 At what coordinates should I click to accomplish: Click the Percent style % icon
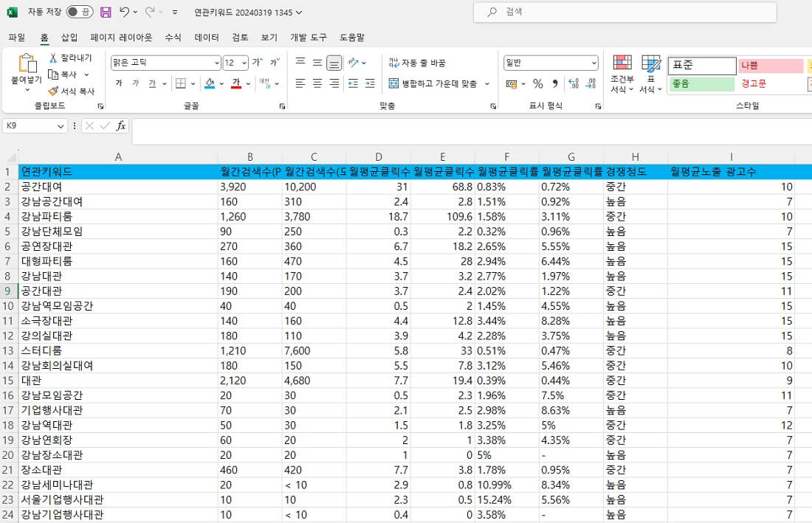pyautogui.click(x=538, y=83)
